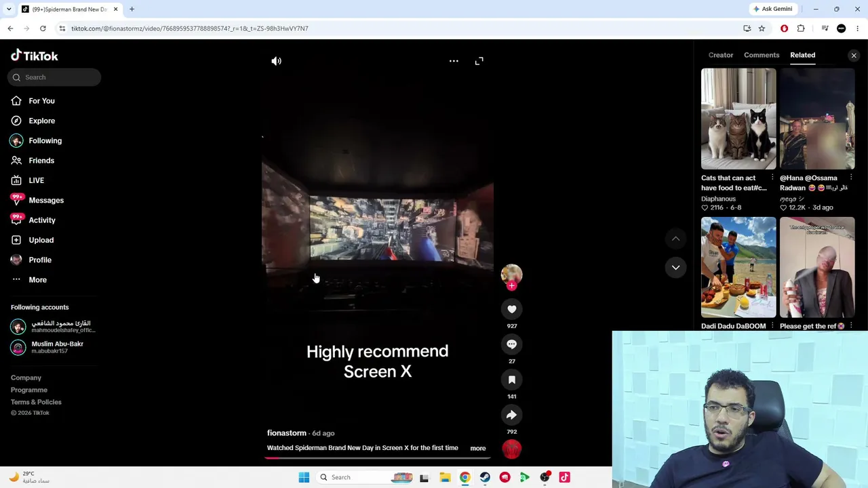
Task: Open comments using the speech bubble icon
Action: 512,344
